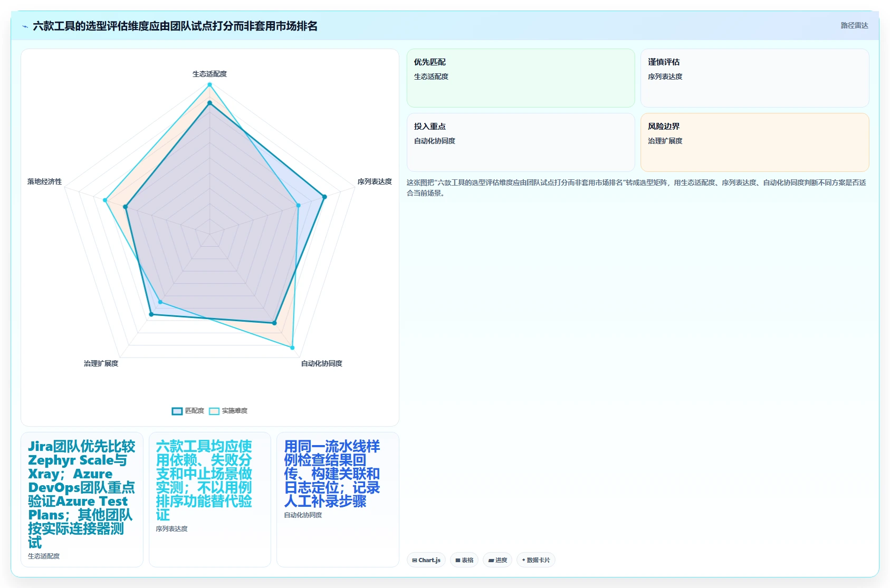Click the 治理扩展度 radar axis label
Screen dimensions: 890x588
(101, 363)
